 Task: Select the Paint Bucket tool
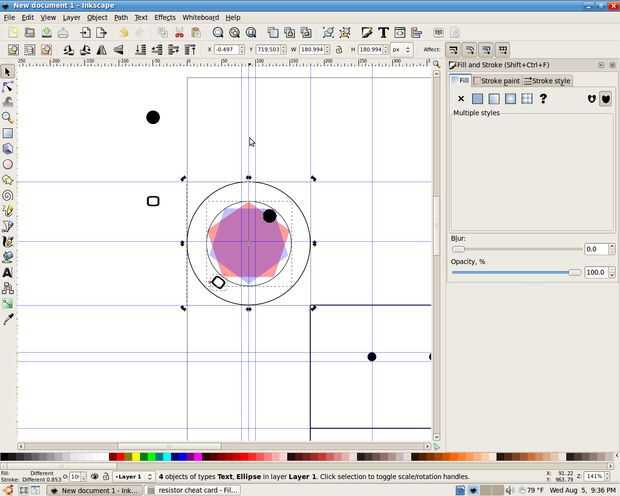pyautogui.click(x=8, y=257)
